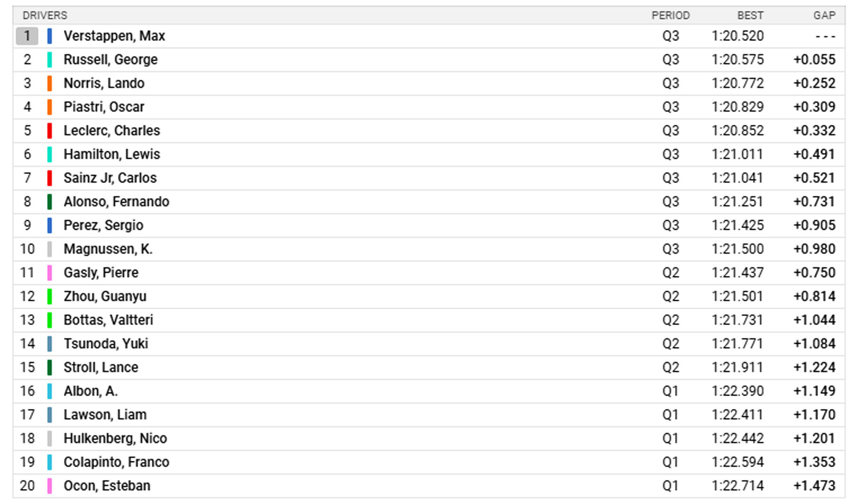Select the Hulkenberg, Nico row name
This screenshot has width=848, height=504.
coord(115,439)
